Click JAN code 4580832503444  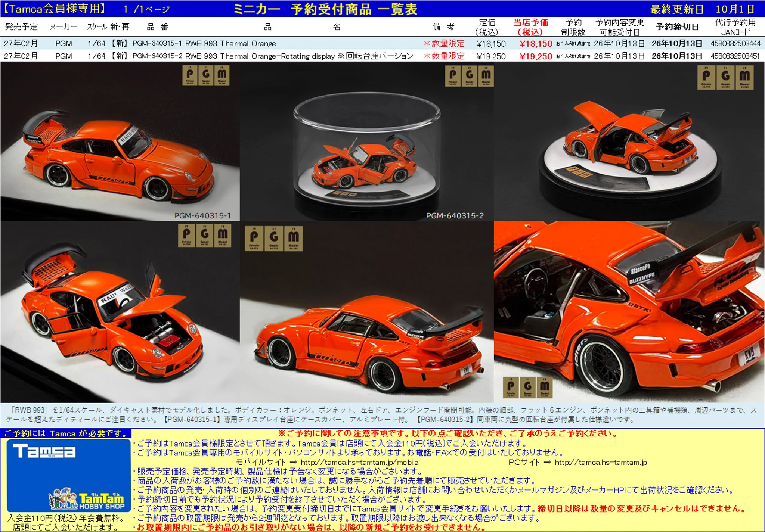click(x=735, y=44)
